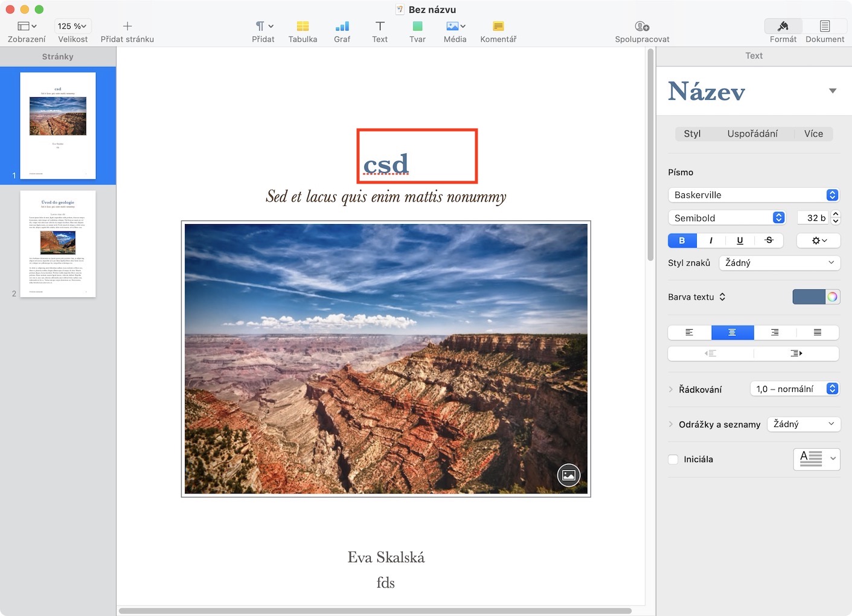Toggle strikethrough formatting
This screenshot has height=616, width=852.
coord(769,240)
